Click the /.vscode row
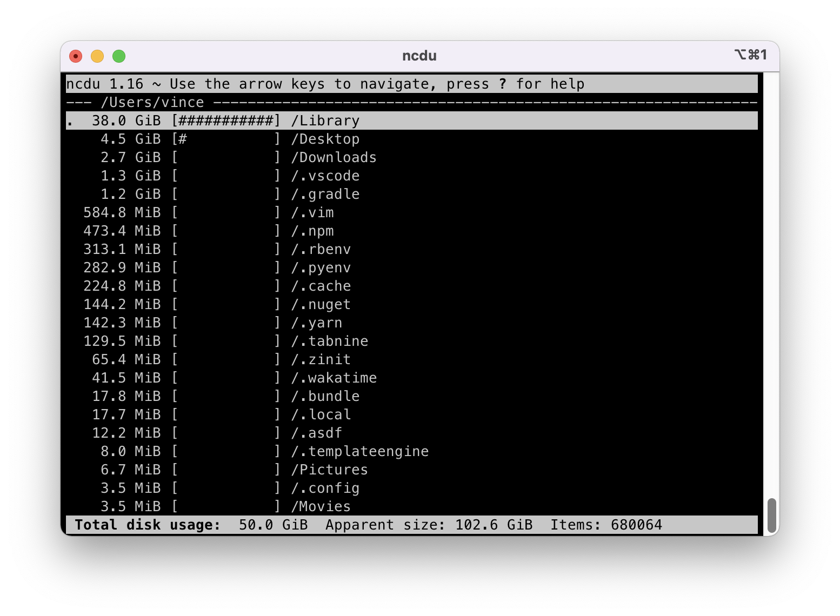840x616 pixels. 412,176
